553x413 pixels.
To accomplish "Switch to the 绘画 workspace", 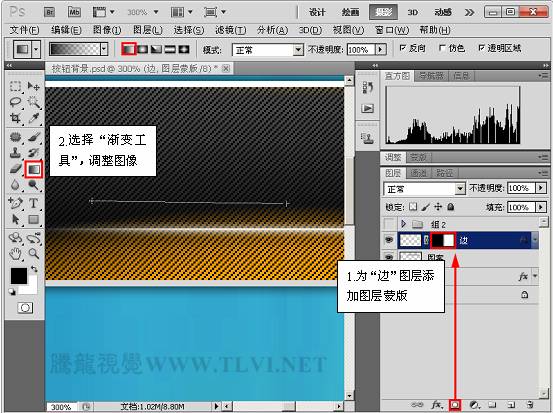I will [x=350, y=12].
